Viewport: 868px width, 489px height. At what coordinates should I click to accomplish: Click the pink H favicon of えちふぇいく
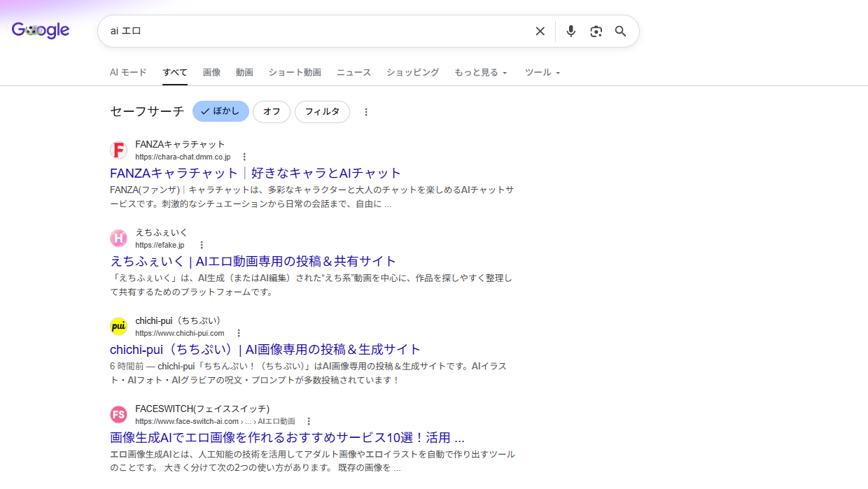pos(118,239)
